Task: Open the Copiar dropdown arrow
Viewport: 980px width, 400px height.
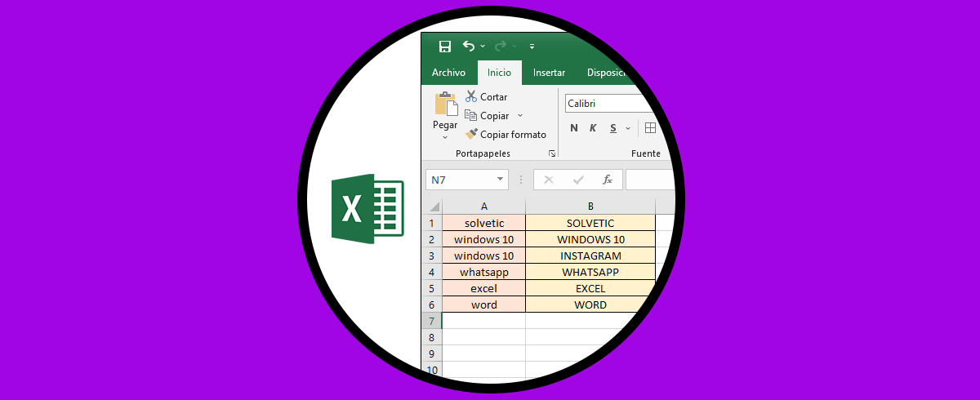Action: point(520,116)
